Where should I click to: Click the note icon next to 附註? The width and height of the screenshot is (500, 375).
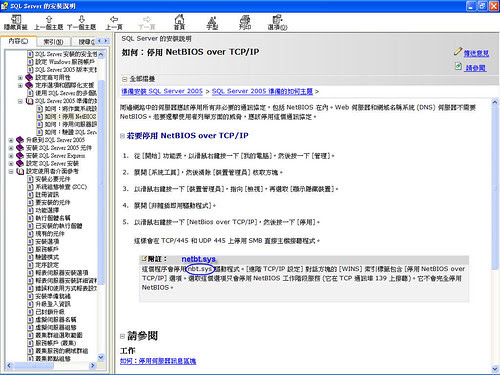pos(144,258)
